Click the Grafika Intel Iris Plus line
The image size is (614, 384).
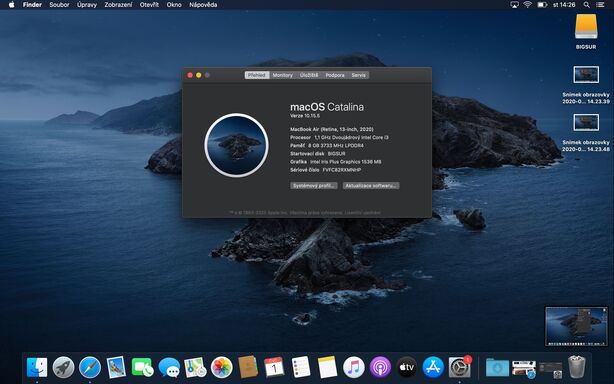coord(336,162)
